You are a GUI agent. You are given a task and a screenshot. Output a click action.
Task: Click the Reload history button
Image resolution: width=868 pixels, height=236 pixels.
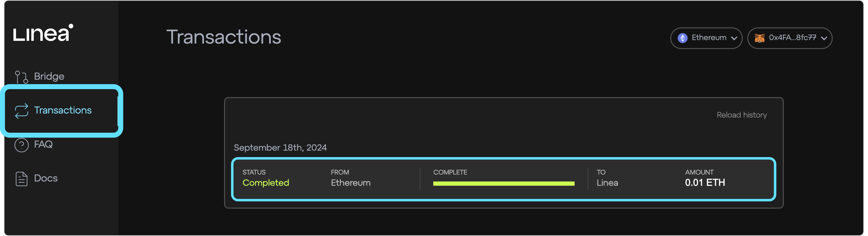pyautogui.click(x=742, y=115)
